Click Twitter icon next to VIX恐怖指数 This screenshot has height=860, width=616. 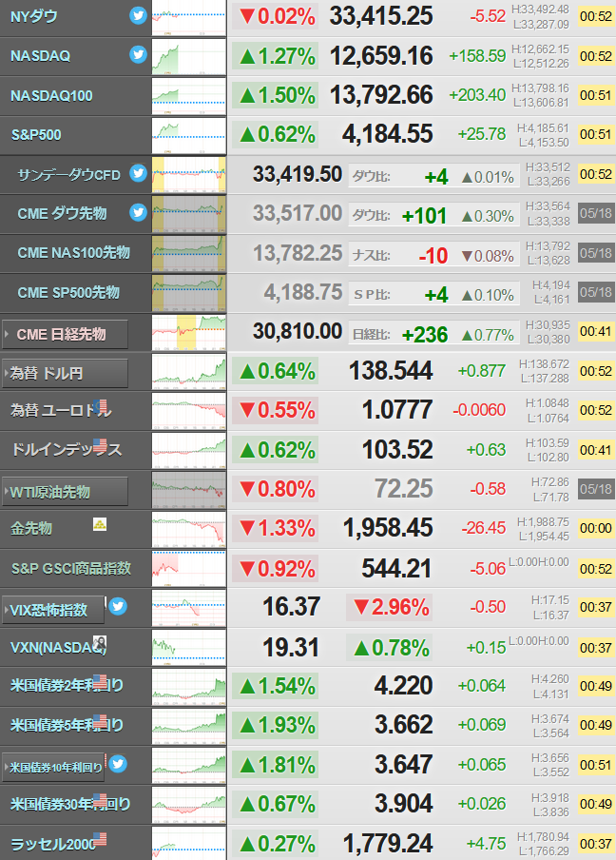(x=118, y=606)
